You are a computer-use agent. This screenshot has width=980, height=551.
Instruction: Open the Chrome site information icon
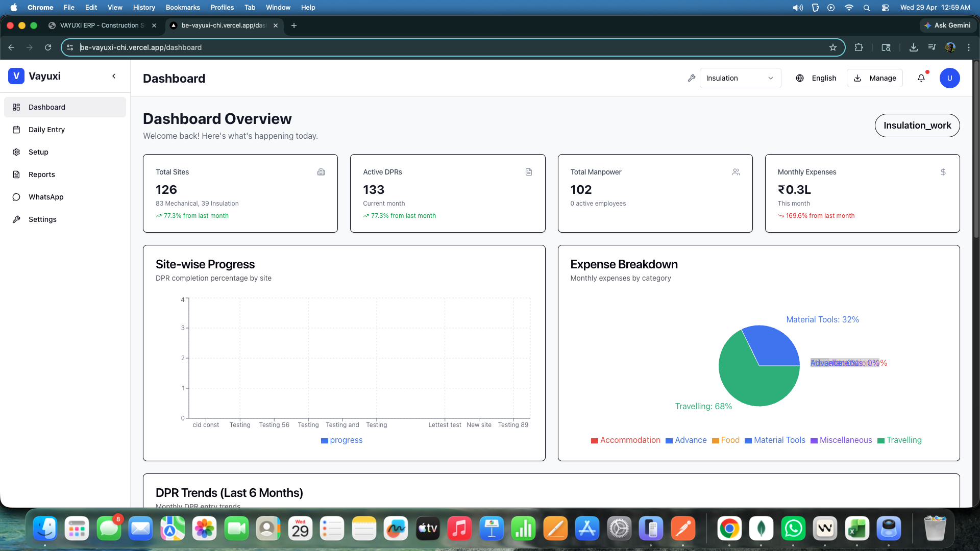70,47
